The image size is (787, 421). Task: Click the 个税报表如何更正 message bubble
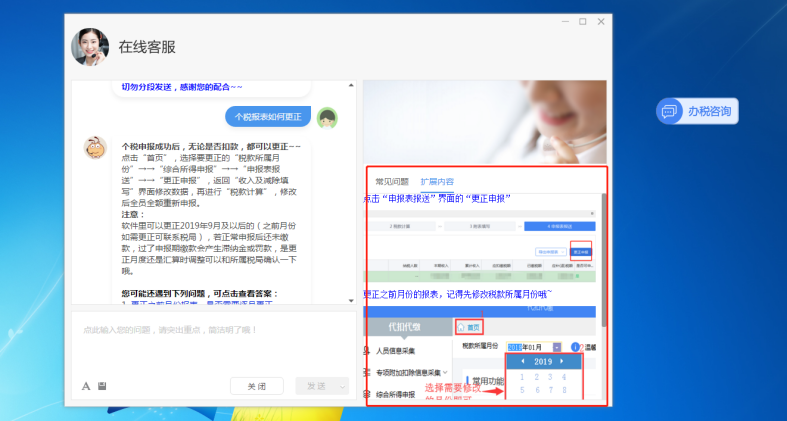tap(268, 117)
